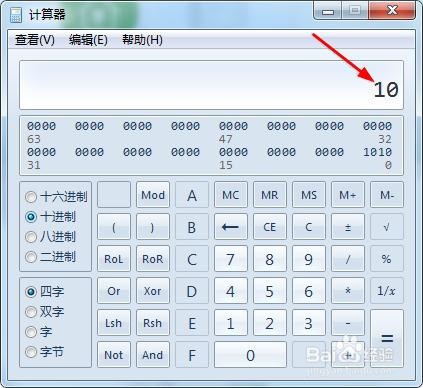The width and height of the screenshot is (423, 388).
Task: Click the RoR rotate right button
Action: click(153, 259)
